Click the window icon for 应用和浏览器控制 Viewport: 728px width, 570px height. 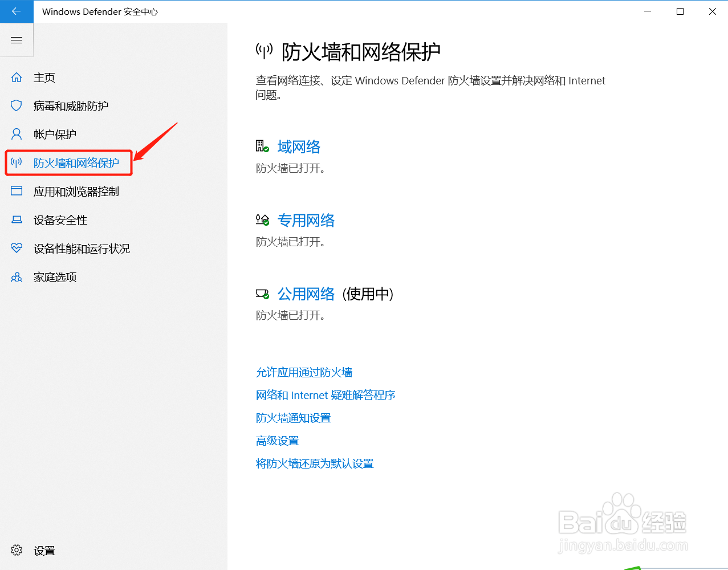coord(17,191)
